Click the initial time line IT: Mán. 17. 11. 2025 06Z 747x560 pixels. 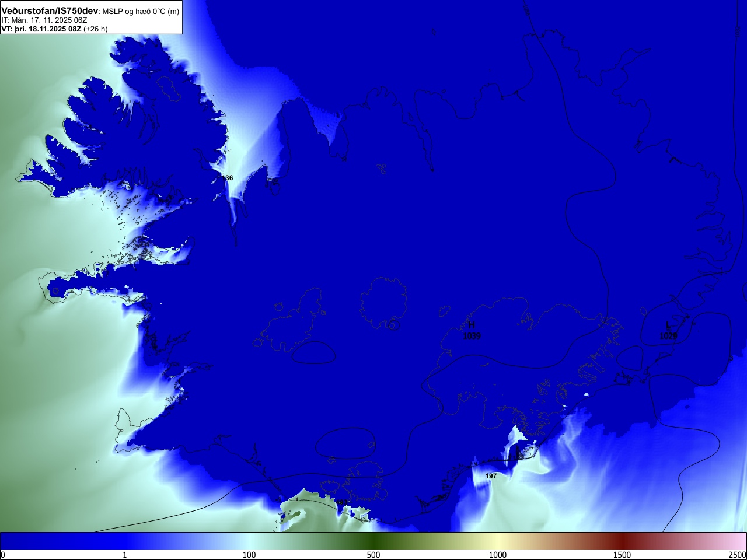click(44, 20)
